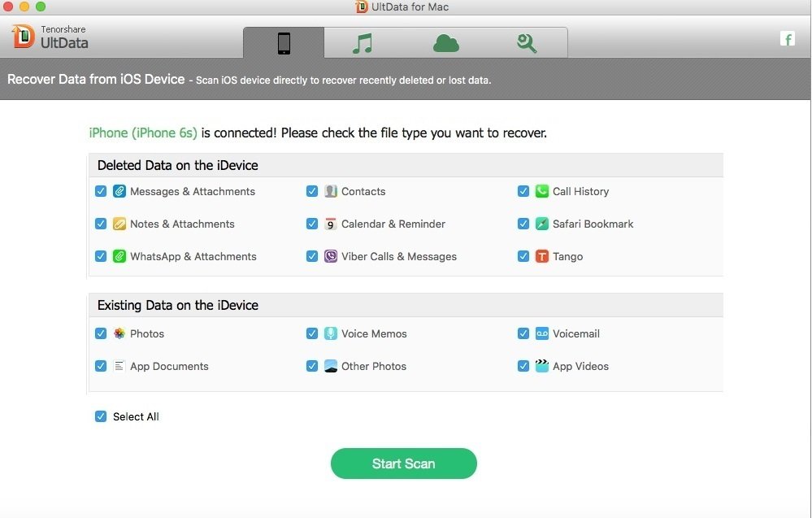Click the Safari Bookmark compass icon
This screenshot has width=812, height=518.
coord(541,224)
